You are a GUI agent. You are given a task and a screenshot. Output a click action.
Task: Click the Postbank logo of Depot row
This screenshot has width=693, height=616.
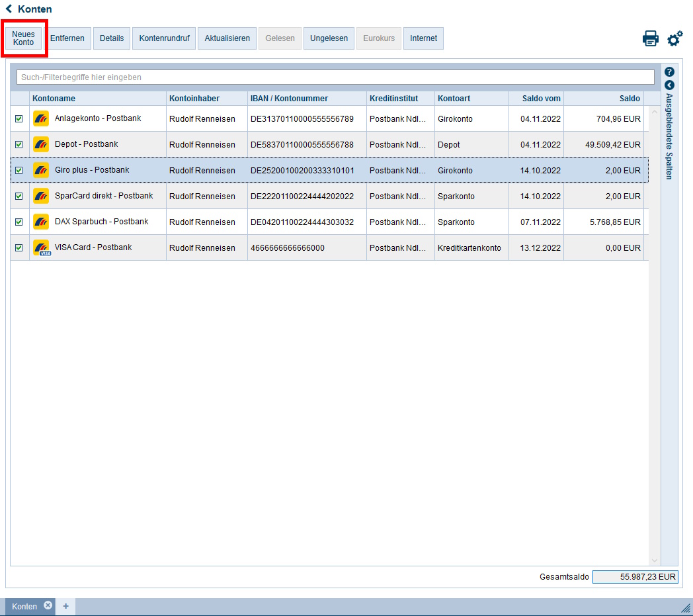pos(41,144)
